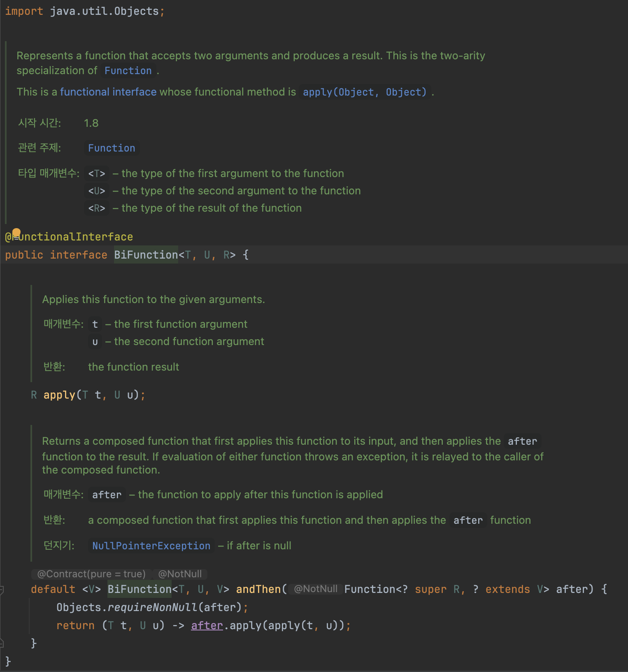Click the <R> type parameter in the docs
This screenshot has width=628, height=672.
[97, 208]
